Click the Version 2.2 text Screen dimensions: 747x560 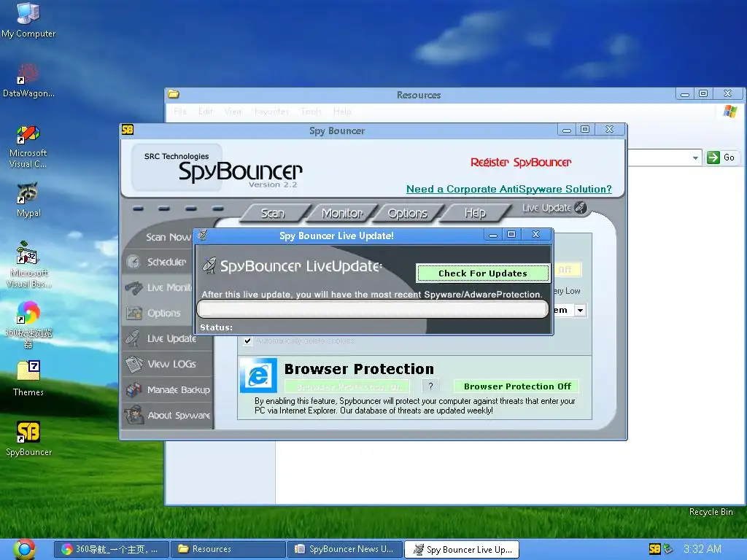(x=273, y=184)
